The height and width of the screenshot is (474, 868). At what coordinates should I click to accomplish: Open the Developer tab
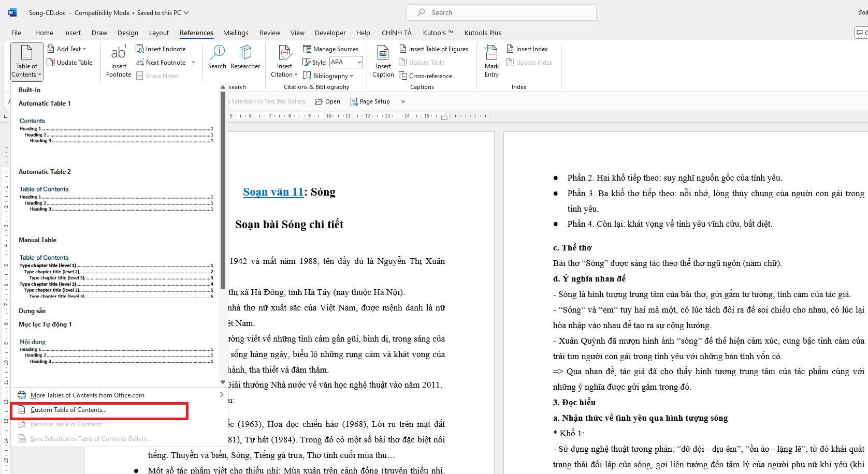click(330, 33)
